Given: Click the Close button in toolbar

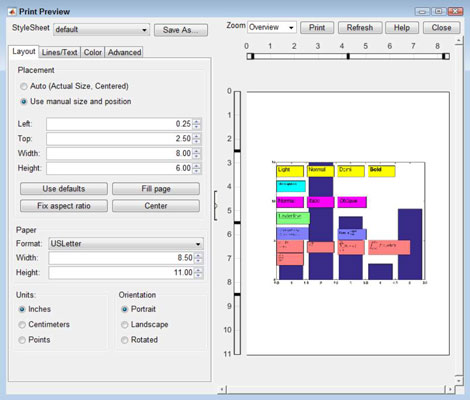Looking at the screenshot, I should 442,28.
